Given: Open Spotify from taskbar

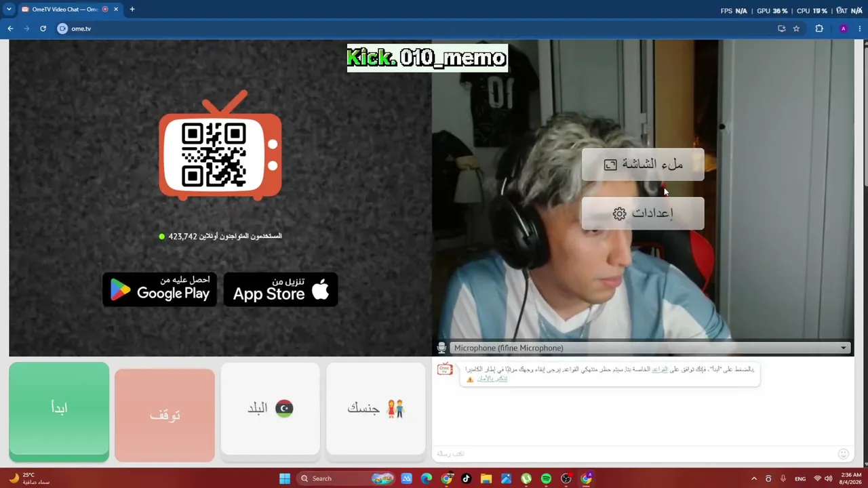Looking at the screenshot, I should [x=546, y=479].
